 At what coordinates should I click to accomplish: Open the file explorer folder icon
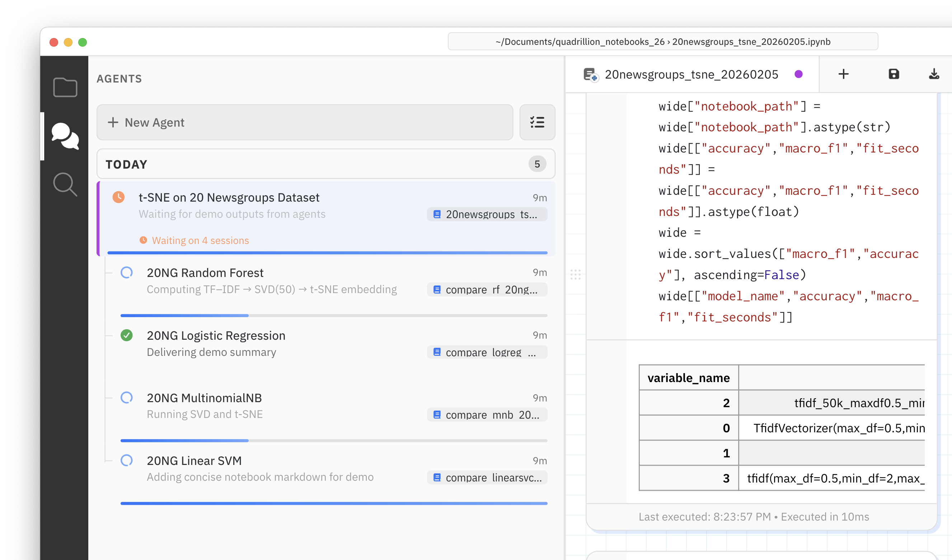click(x=65, y=87)
